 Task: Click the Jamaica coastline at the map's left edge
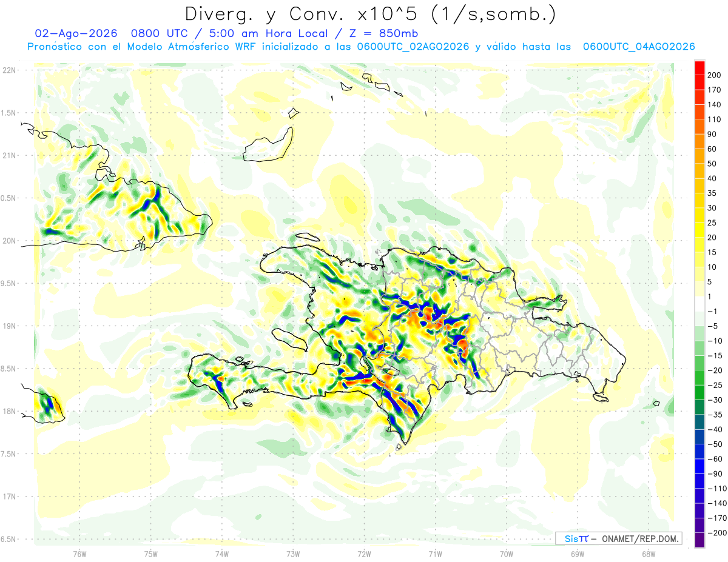pyautogui.click(x=42, y=402)
